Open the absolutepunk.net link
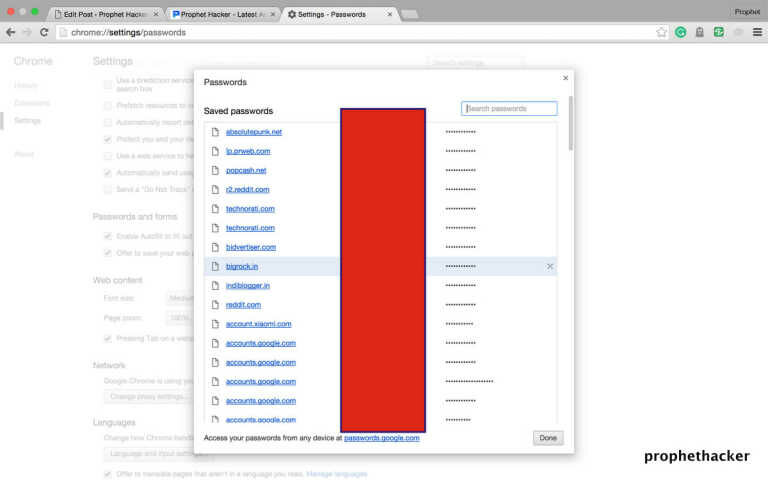This screenshot has height=480, width=768. tap(254, 132)
